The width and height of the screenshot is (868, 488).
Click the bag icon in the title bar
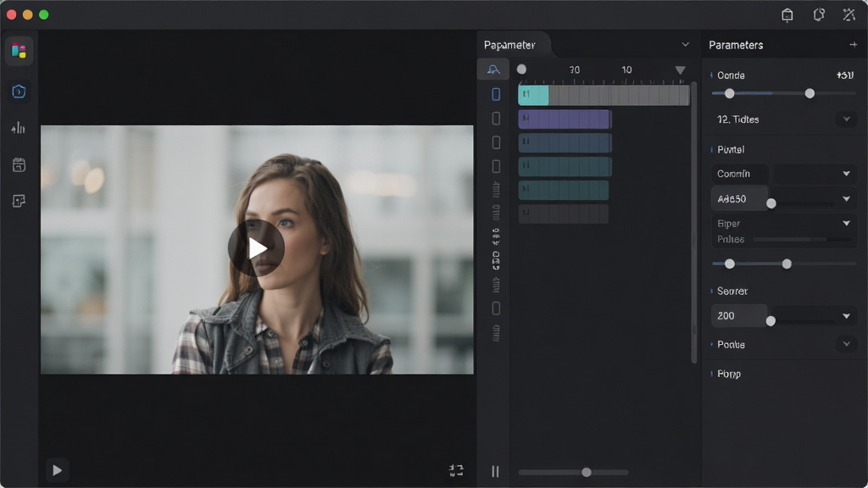pyautogui.click(x=787, y=15)
